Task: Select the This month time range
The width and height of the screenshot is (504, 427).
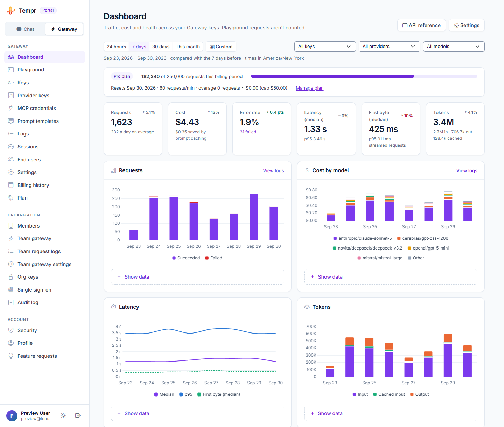Action: pos(188,47)
